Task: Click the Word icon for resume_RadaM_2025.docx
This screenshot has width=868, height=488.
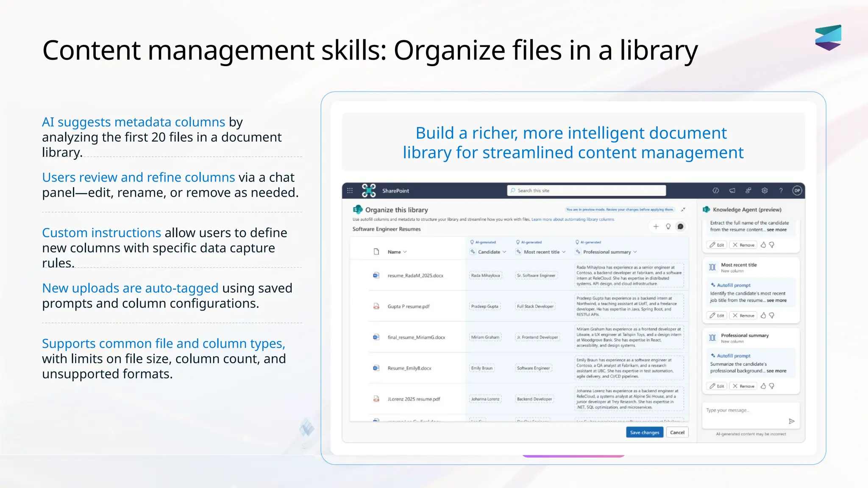Action: (376, 275)
